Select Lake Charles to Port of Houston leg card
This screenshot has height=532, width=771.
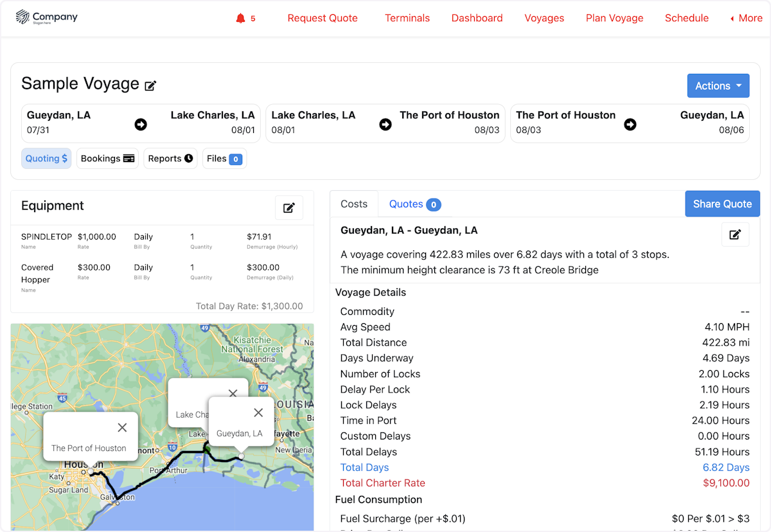pos(385,123)
